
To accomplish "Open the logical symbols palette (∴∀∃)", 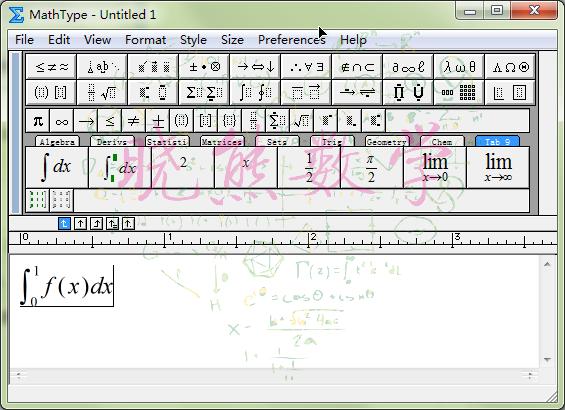I will pos(306,66).
